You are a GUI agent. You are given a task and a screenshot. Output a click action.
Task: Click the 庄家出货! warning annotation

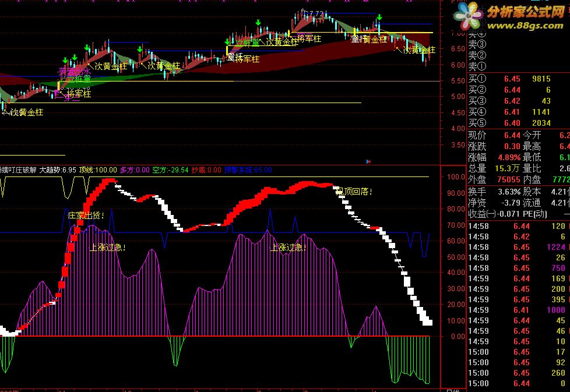[86, 216]
